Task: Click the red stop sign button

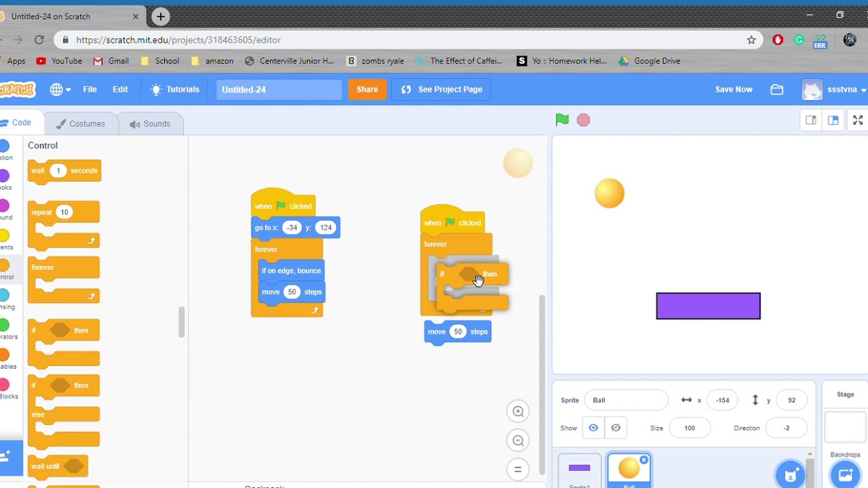Action: (583, 120)
